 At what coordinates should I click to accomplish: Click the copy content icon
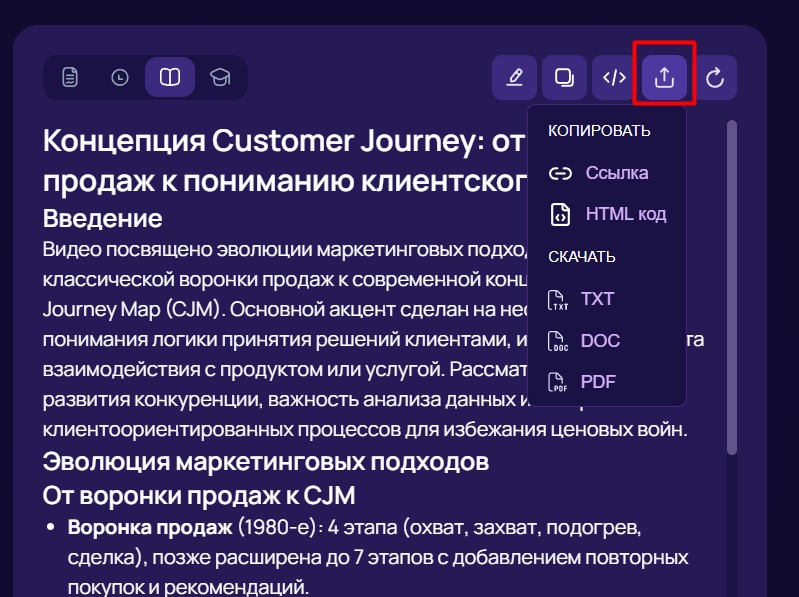tap(565, 77)
